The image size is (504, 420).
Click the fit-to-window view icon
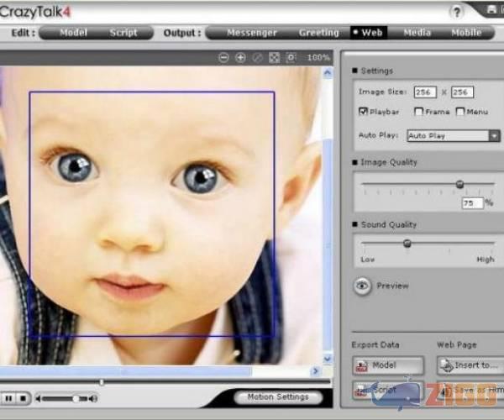tap(274, 58)
